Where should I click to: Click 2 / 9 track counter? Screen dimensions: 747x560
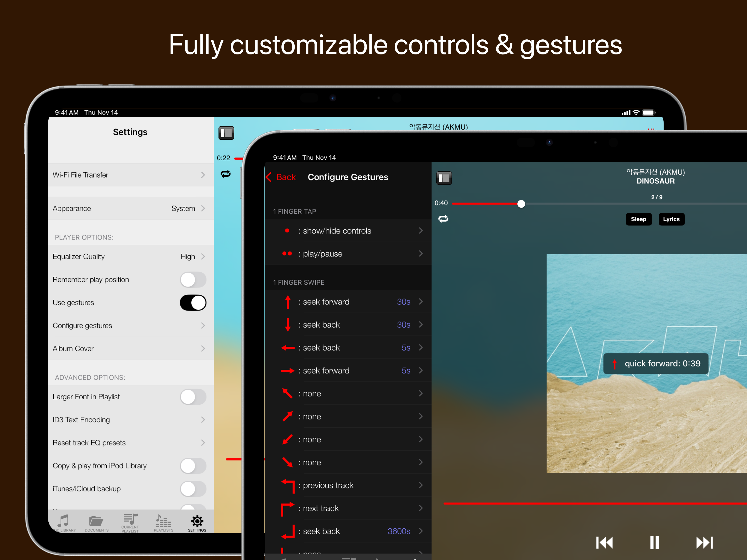coord(656,197)
